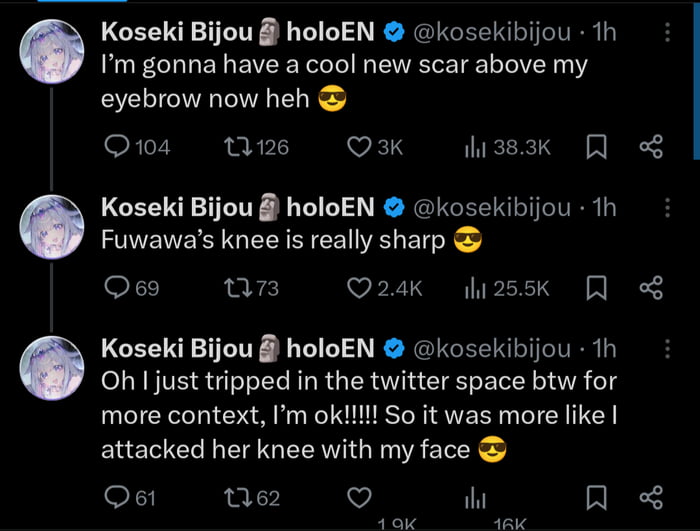
Task: Share the scar above eyebrow tweet
Action: (651, 147)
